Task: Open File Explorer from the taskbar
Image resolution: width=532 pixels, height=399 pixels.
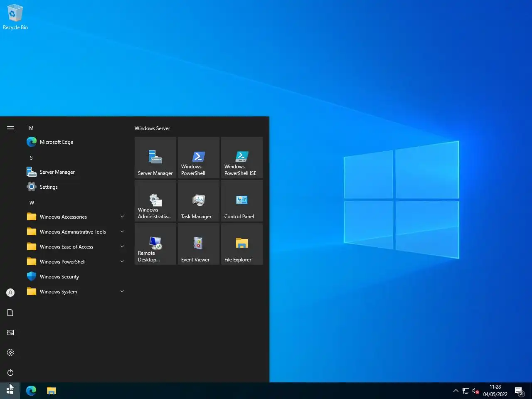Action: pos(51,391)
